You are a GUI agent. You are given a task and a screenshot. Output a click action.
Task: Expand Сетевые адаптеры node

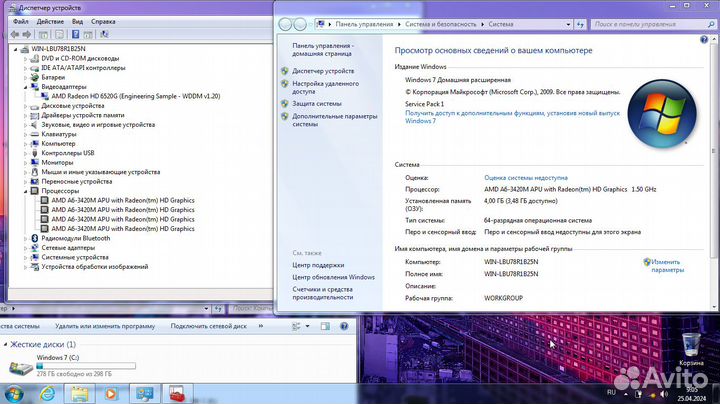25,248
